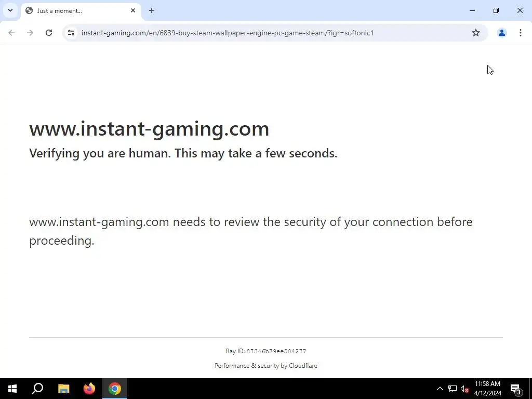Reload the current page

tap(49, 33)
